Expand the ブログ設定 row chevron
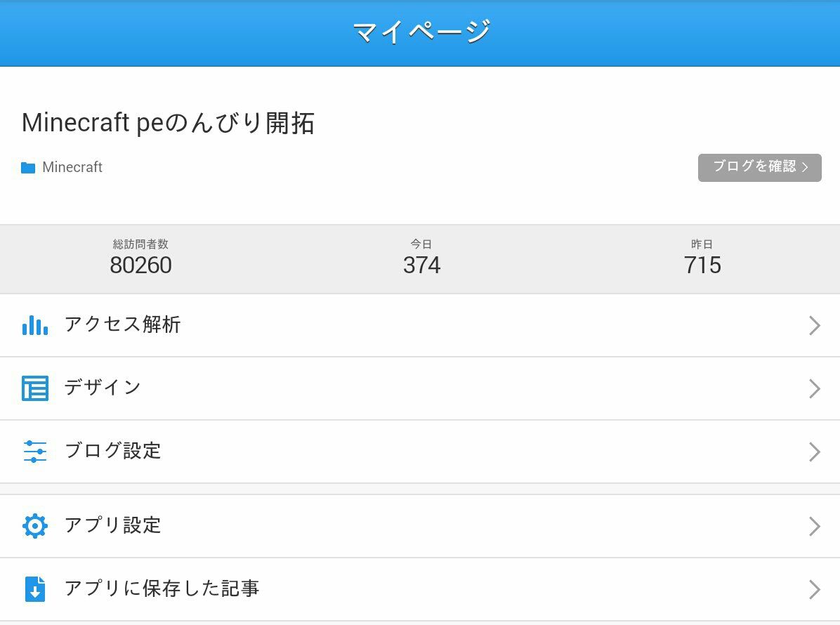 (814, 452)
